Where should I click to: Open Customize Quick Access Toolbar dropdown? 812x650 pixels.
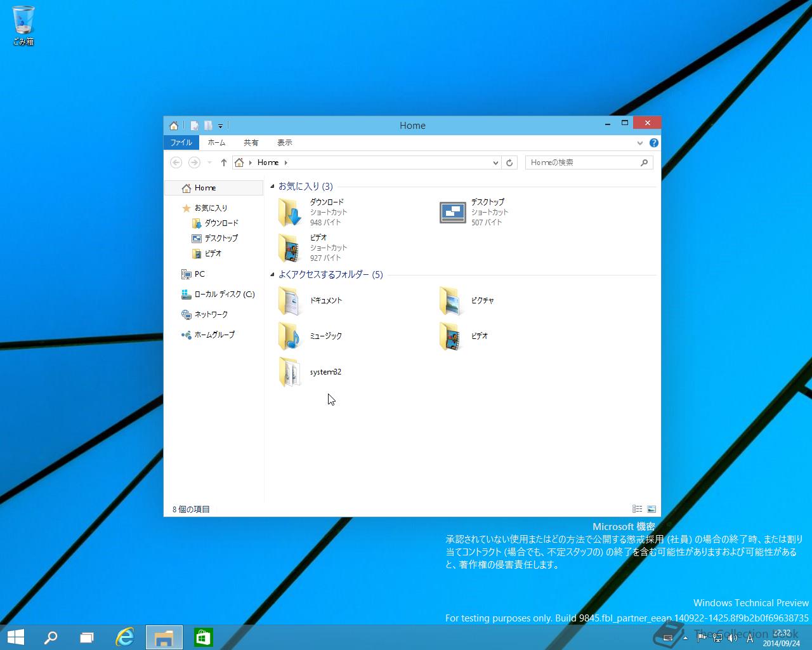(220, 126)
